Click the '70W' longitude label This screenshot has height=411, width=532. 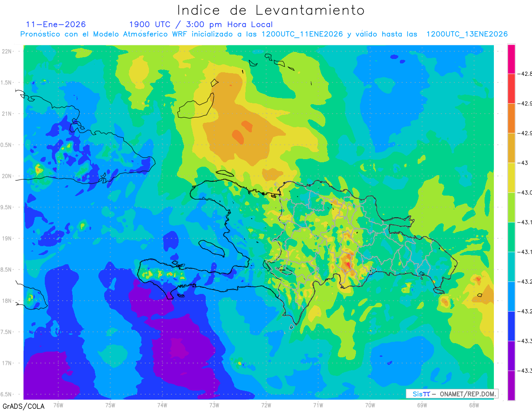(370, 405)
